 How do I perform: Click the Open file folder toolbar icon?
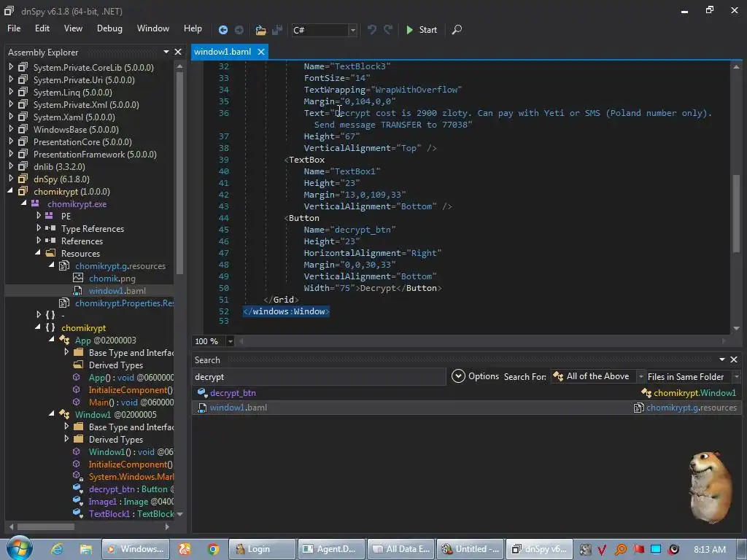[260, 30]
